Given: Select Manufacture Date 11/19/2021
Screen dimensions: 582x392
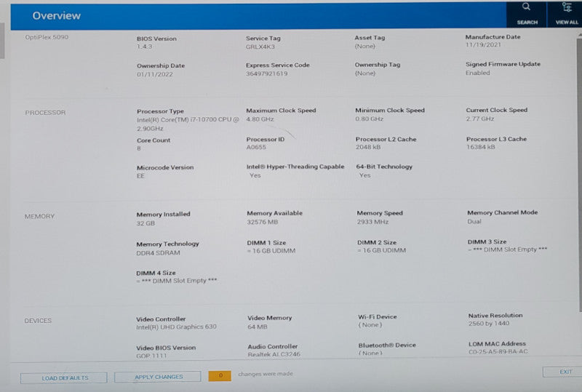Looking at the screenshot, I should [x=483, y=44].
